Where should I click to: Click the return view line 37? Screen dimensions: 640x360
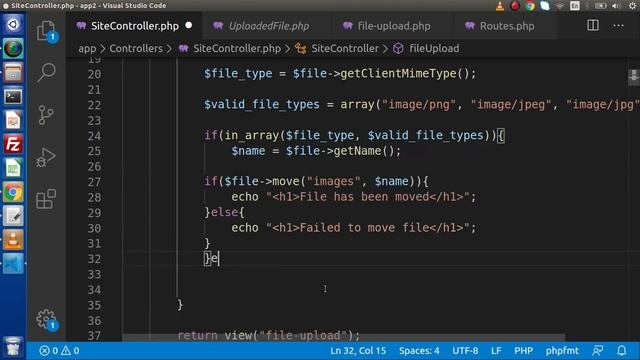pos(269,336)
